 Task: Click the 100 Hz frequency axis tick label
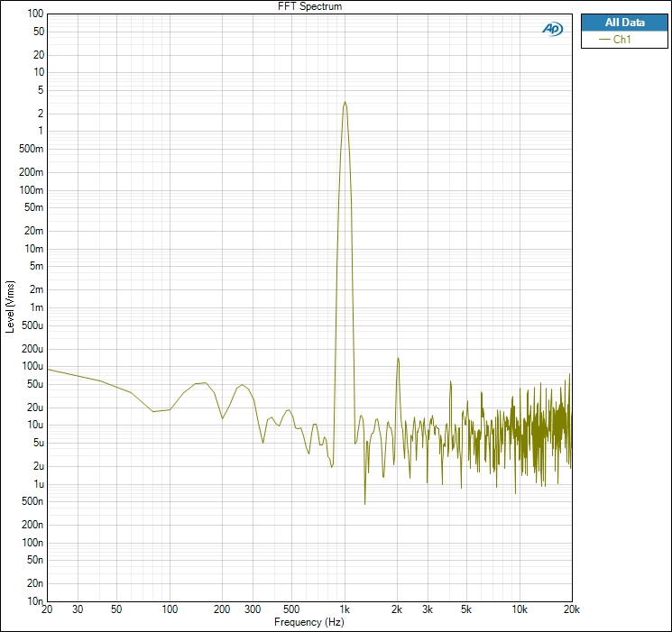click(170, 609)
